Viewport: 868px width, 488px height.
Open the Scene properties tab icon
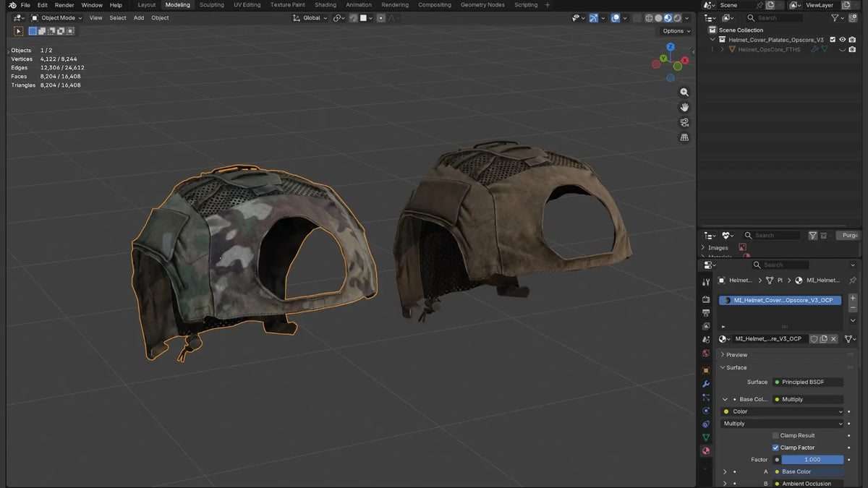[706, 340]
